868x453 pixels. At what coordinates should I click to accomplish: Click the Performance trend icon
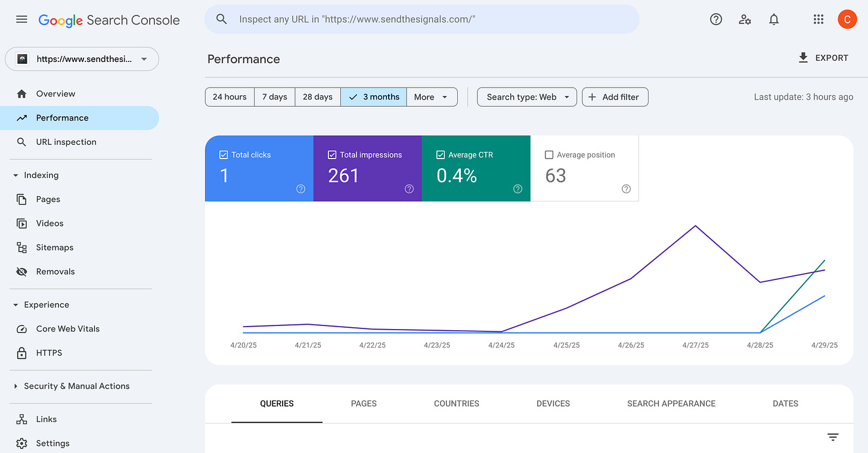pos(22,117)
